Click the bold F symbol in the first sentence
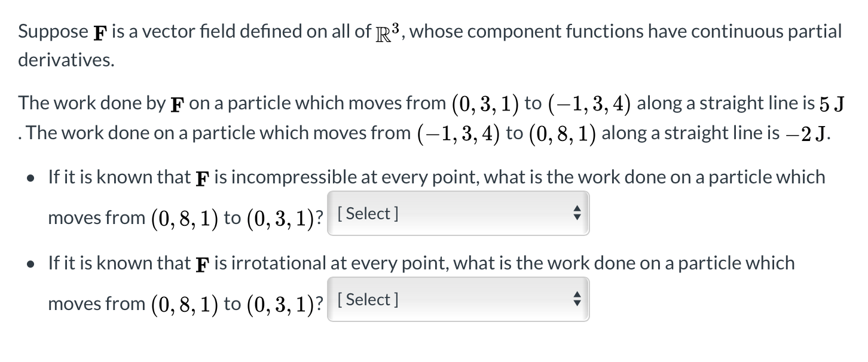The width and height of the screenshot is (868, 362). coord(99,31)
